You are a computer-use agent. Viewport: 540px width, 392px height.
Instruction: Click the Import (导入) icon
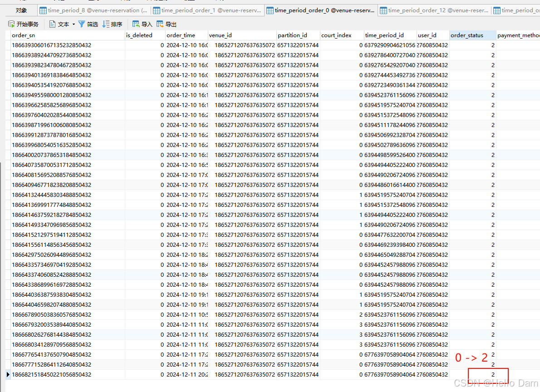136,24
